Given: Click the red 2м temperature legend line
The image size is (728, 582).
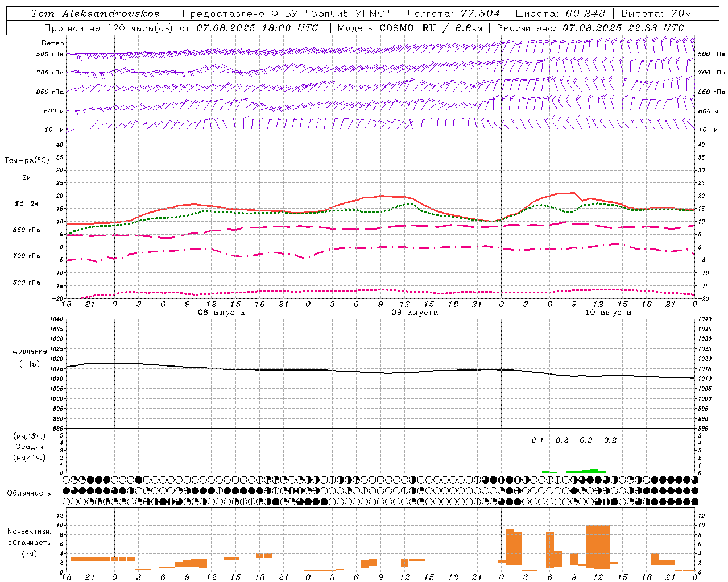Looking at the screenshot, I should coord(26,184).
